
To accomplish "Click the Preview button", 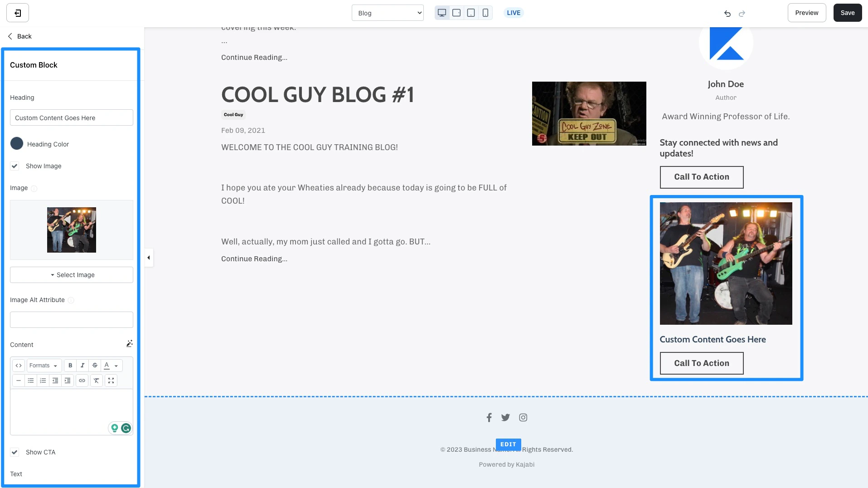I will [x=807, y=13].
